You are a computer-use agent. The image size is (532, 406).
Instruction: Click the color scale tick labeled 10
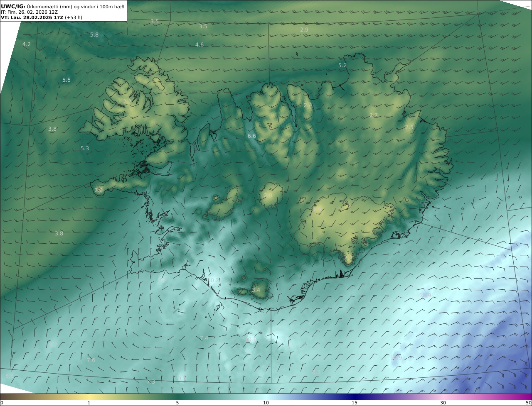(266, 403)
